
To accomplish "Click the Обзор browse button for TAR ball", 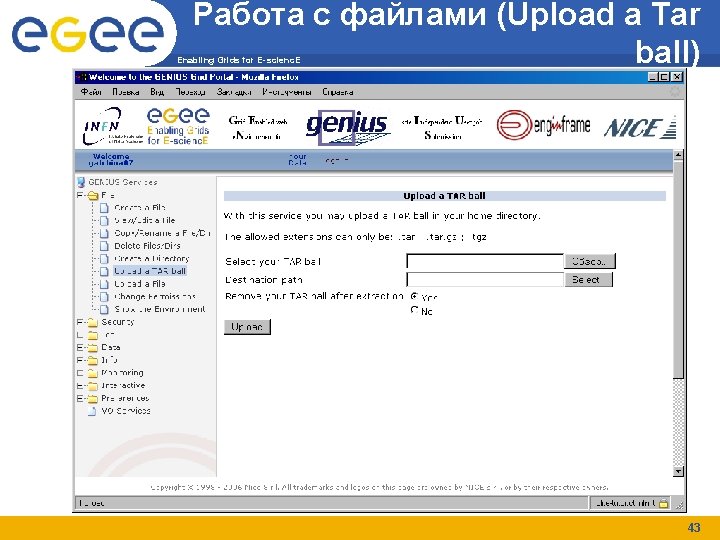I will coord(590,261).
